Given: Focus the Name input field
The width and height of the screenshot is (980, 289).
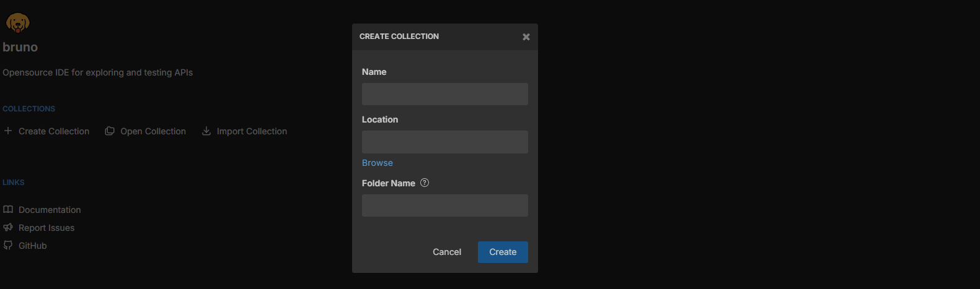Looking at the screenshot, I should point(445,94).
